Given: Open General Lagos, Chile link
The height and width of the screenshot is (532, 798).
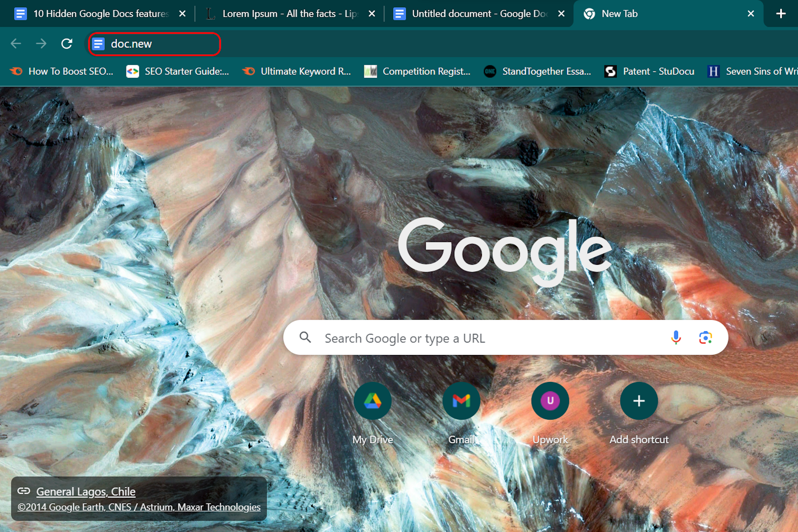Looking at the screenshot, I should (x=86, y=492).
